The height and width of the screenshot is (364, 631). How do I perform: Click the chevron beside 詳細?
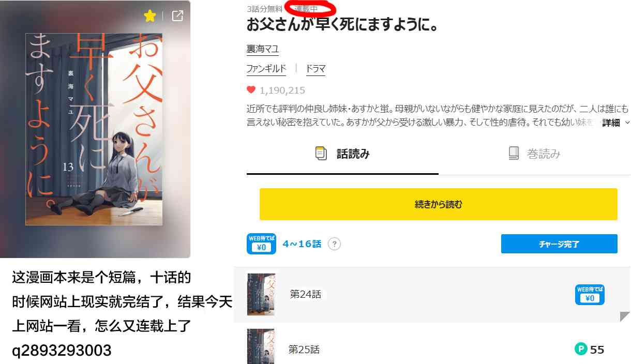tap(627, 123)
